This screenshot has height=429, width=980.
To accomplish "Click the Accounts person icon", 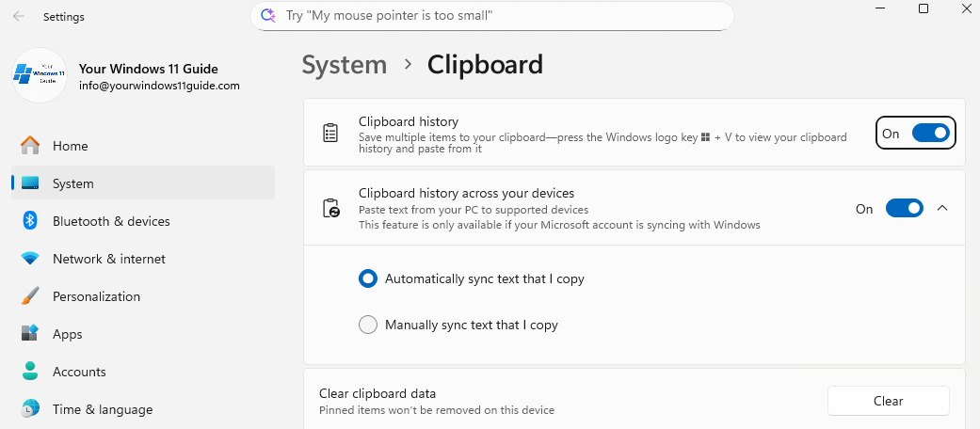I will (x=30, y=372).
